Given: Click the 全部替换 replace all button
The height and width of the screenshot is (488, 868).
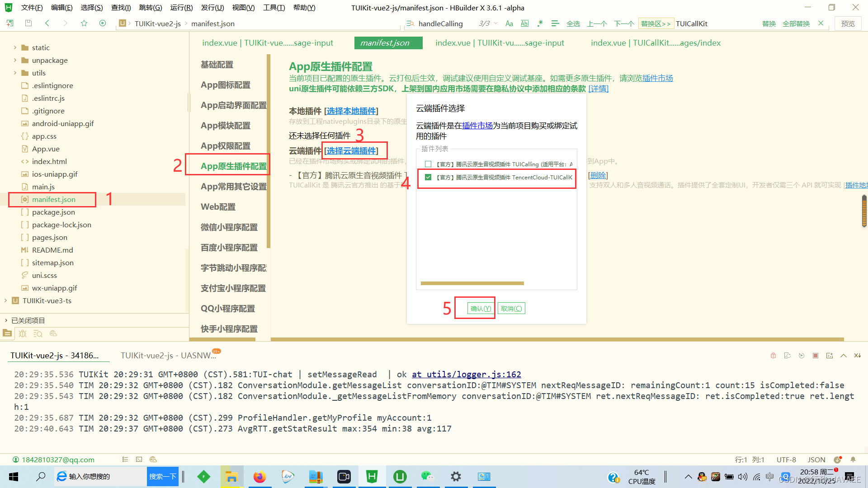Looking at the screenshot, I should point(796,23).
